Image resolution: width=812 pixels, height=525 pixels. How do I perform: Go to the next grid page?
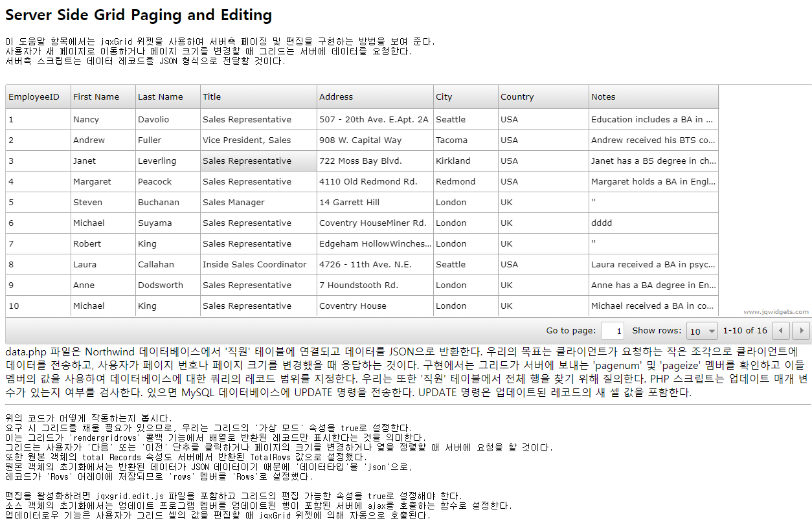801,331
